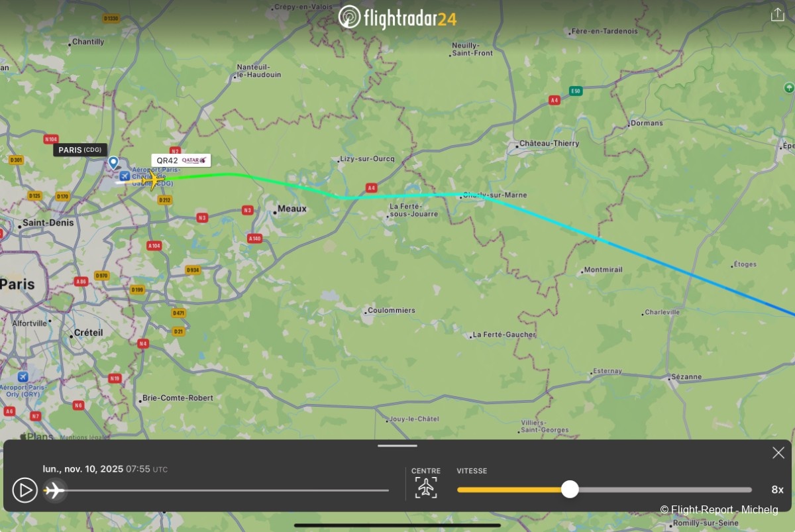Click the airplane marker on the timeline

pyautogui.click(x=54, y=490)
